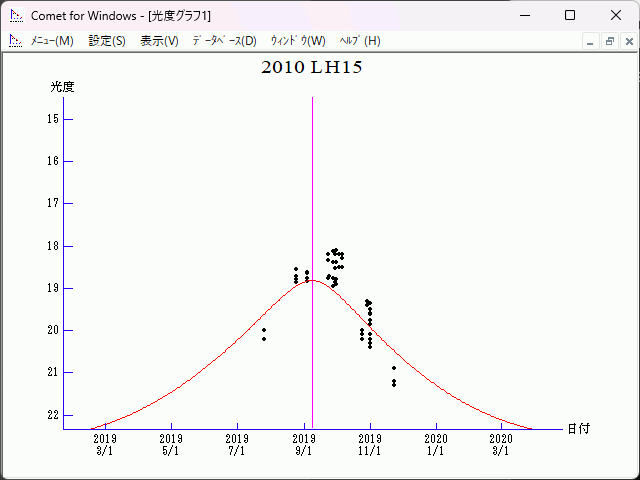
Task: Click the 2020 3/1 date tick label
Action: (500, 444)
